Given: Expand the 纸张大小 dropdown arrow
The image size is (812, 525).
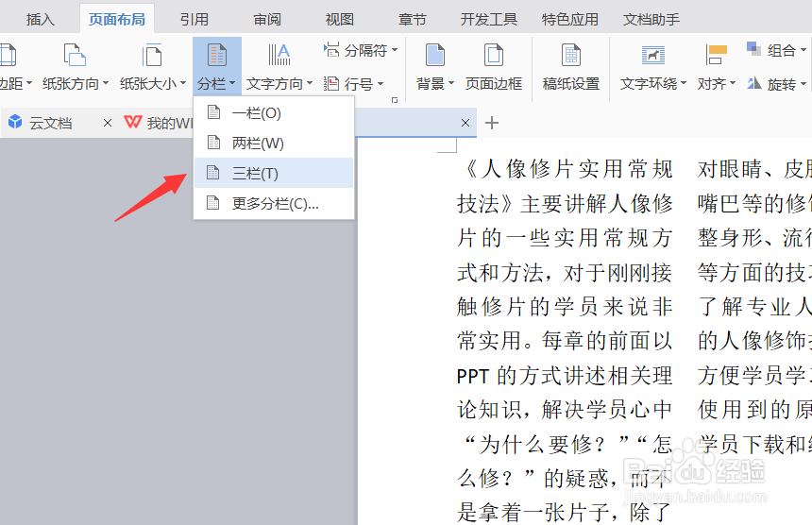Looking at the screenshot, I should click(183, 83).
